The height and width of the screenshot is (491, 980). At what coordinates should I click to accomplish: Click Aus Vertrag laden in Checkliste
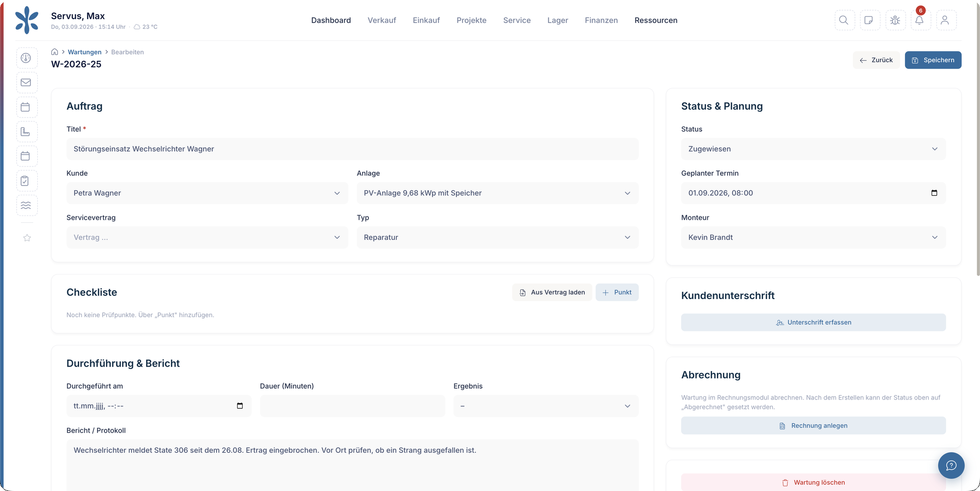click(552, 292)
